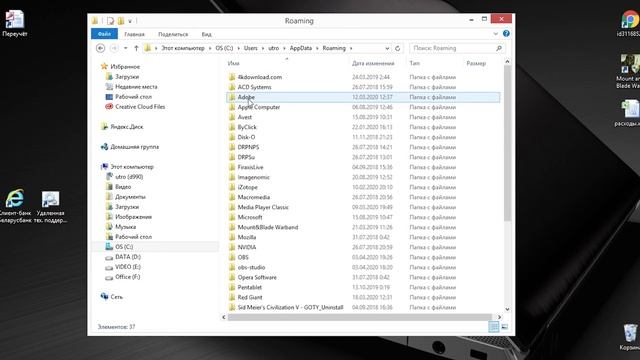The height and width of the screenshot is (360, 640).
Task: Switch to the Поделиться ribbon tab
Action: pos(173,34)
